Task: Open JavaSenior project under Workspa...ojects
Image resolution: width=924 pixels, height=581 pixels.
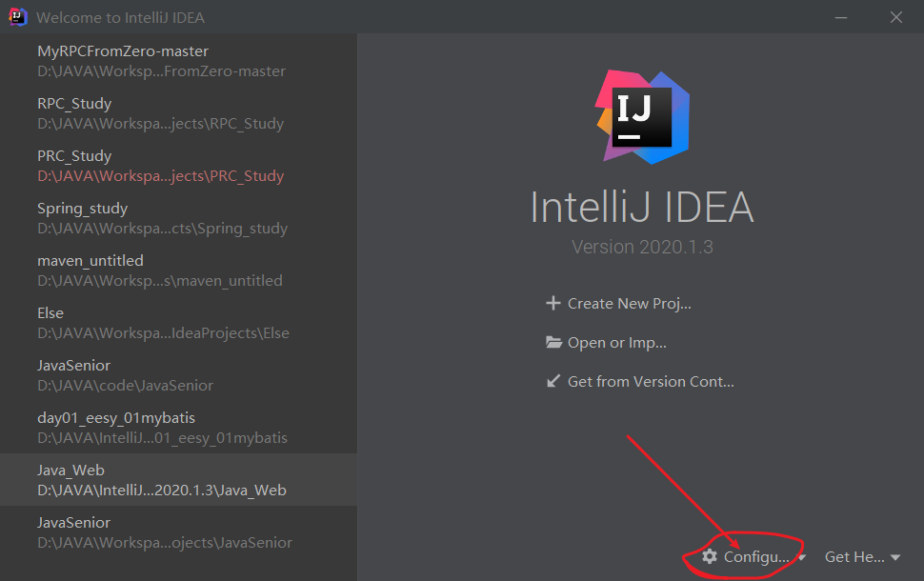Action: coord(178,532)
